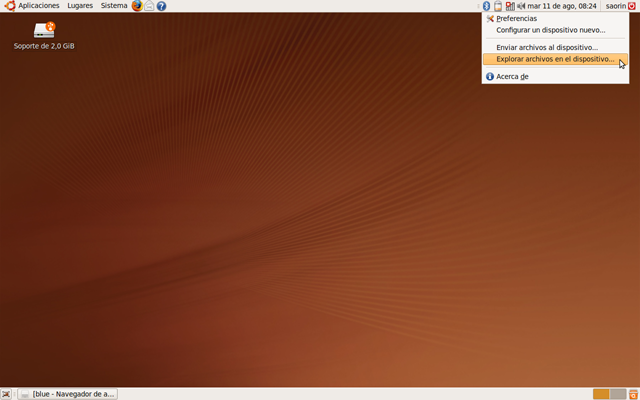
Task: Open the blue Help question mark icon
Action: [161, 6]
